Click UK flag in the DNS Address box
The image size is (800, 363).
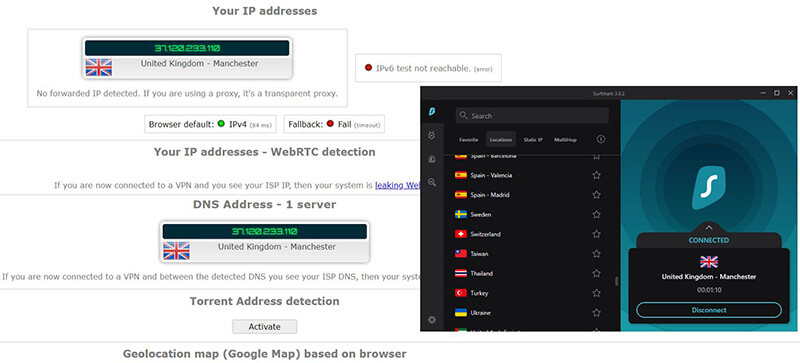(x=176, y=250)
